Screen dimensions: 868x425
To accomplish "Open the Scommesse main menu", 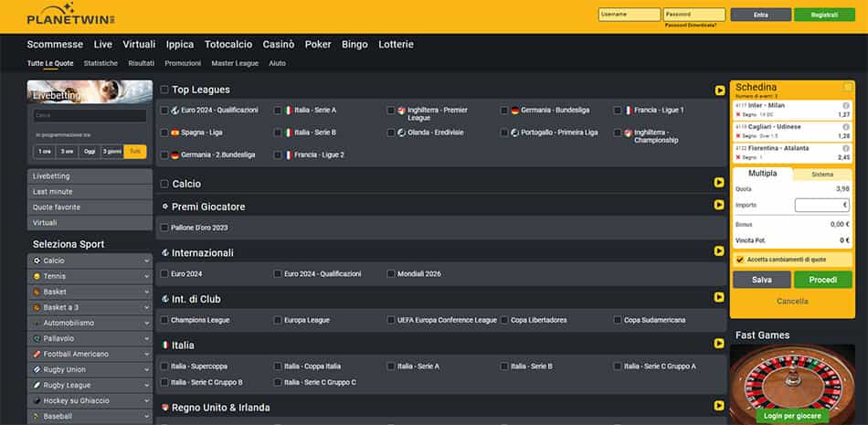I will (55, 45).
